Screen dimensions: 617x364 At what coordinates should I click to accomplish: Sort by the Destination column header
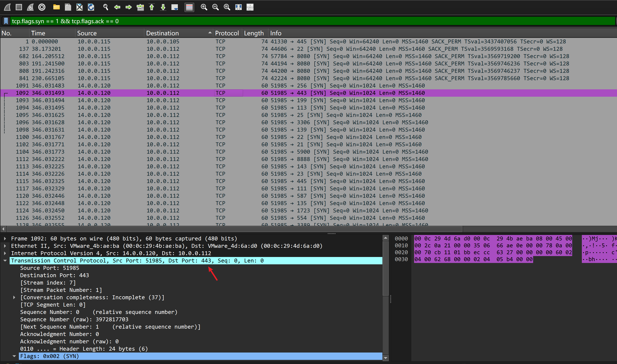tap(162, 33)
